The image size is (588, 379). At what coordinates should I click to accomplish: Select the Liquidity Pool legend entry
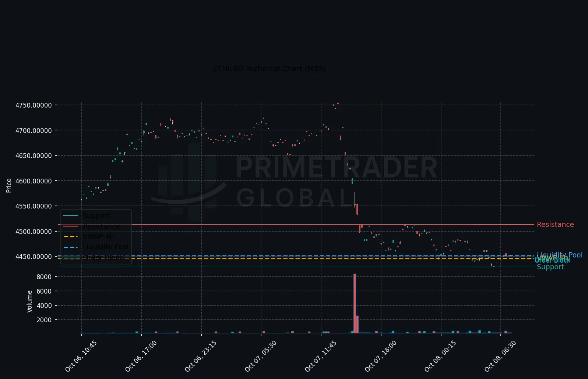point(106,247)
